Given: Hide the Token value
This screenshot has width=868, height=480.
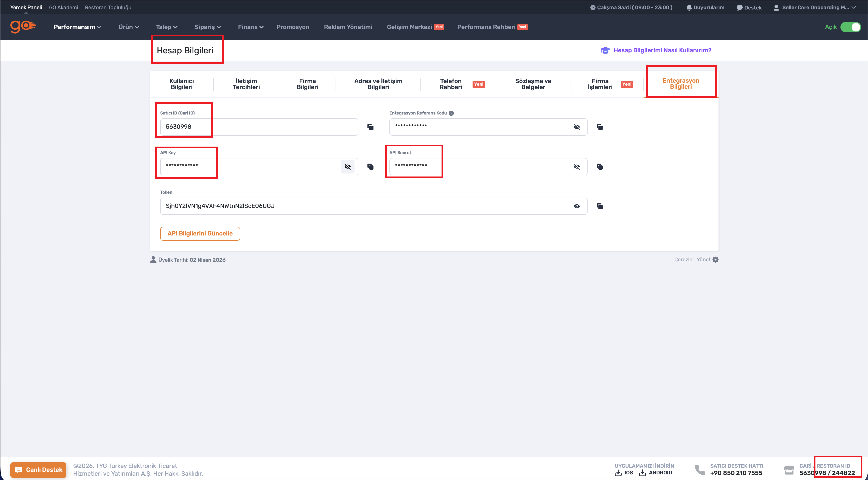Looking at the screenshot, I should (x=577, y=206).
